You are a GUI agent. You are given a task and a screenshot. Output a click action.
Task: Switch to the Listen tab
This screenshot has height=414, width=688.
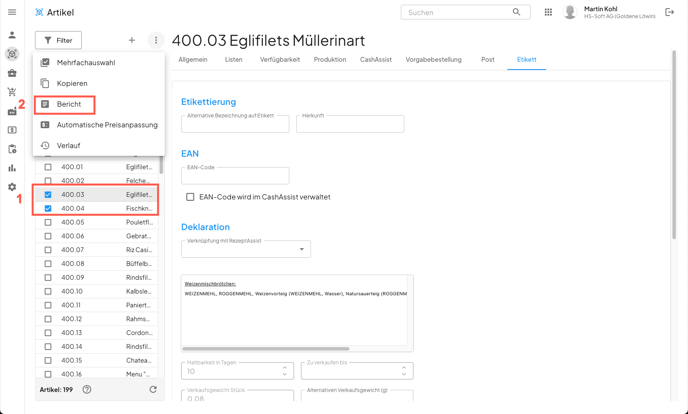(x=233, y=60)
